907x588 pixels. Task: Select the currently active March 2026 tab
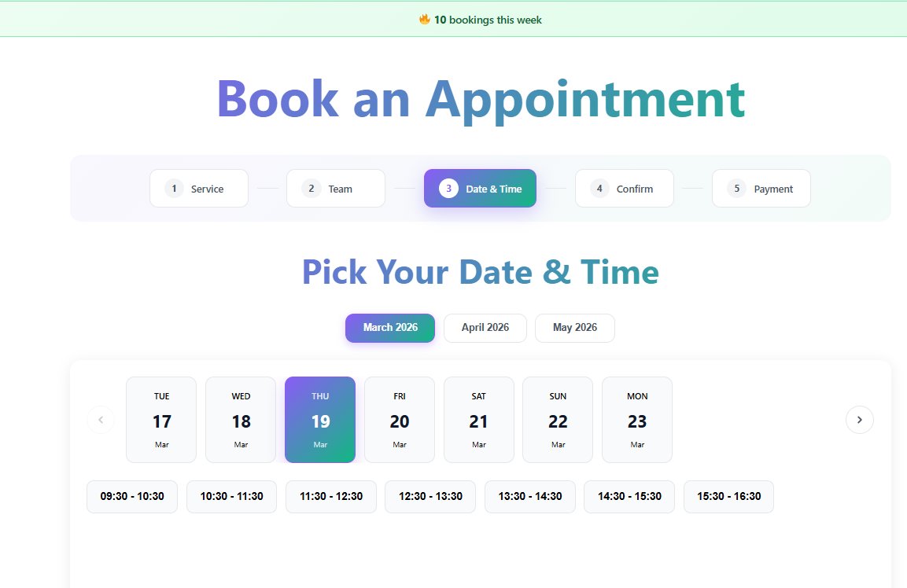click(389, 328)
